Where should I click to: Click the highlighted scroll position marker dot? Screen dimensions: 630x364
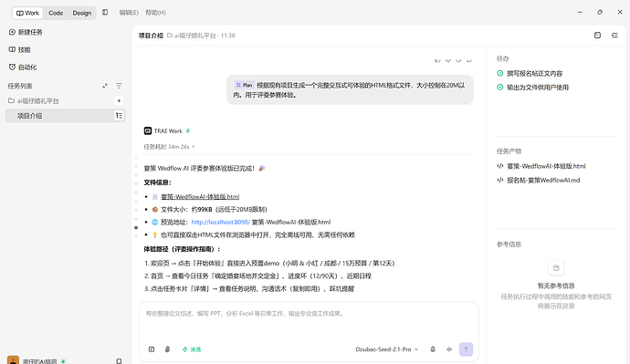click(x=136, y=227)
